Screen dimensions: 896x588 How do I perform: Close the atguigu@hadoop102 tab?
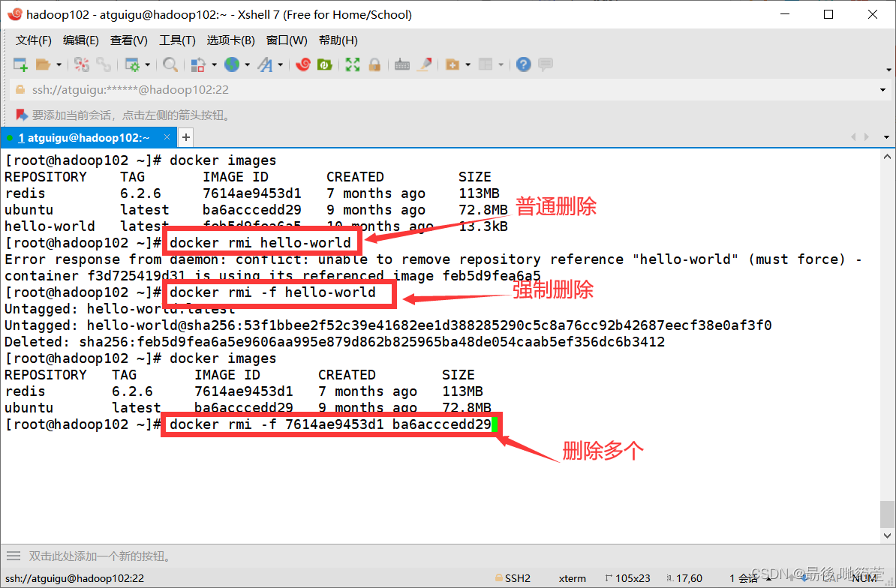[x=167, y=137]
